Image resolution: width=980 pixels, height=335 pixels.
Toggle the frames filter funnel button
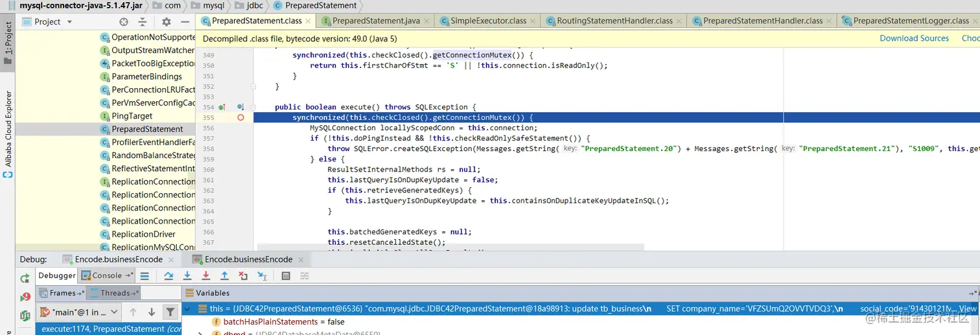(170, 312)
